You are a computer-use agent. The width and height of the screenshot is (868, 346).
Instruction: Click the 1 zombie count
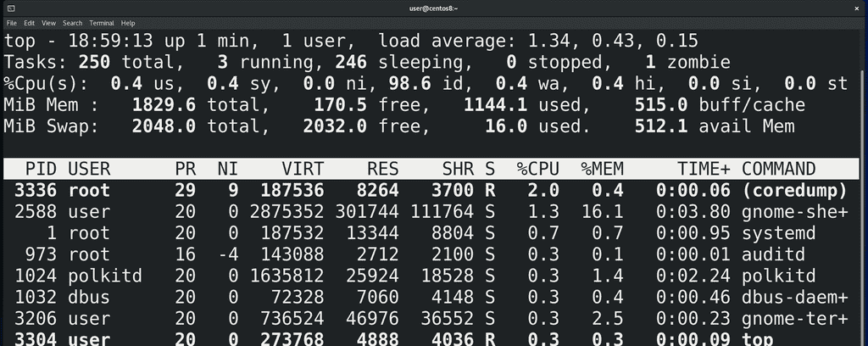[x=650, y=62]
